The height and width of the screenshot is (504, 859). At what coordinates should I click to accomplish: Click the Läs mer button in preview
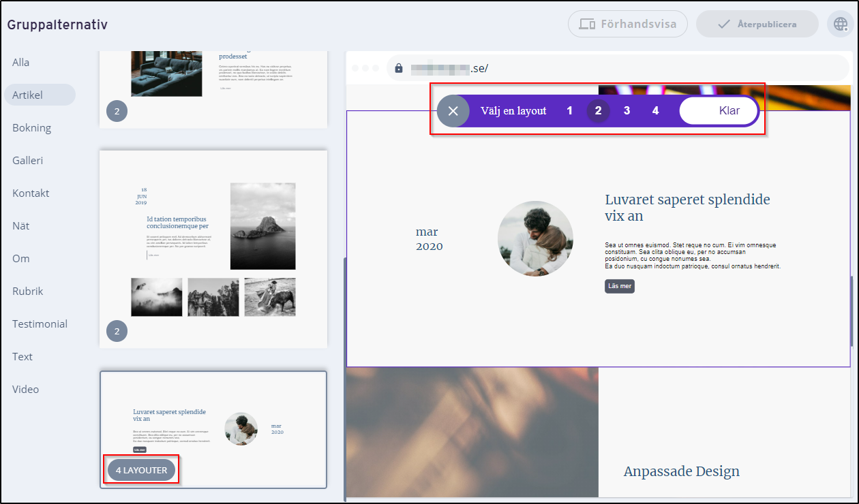coord(619,286)
